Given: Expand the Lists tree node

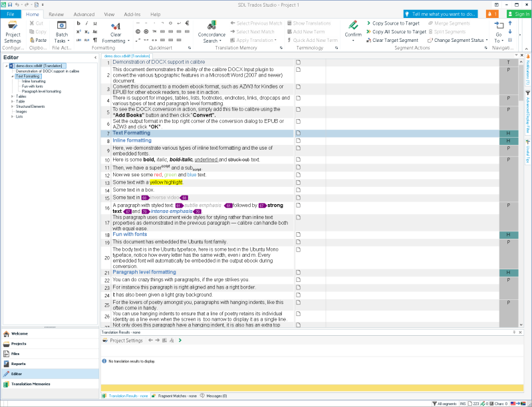Looking at the screenshot, I should click(12, 116).
